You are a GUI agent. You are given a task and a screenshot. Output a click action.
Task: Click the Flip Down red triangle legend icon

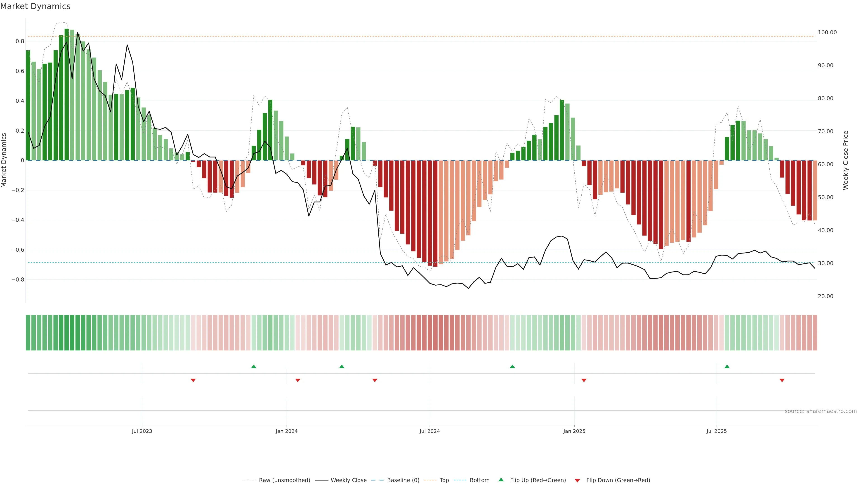click(577, 480)
